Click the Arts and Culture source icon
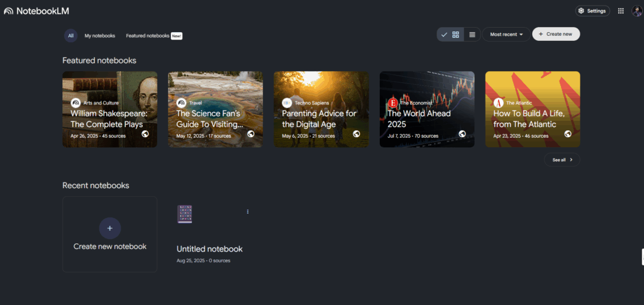644x305 pixels. (x=75, y=103)
